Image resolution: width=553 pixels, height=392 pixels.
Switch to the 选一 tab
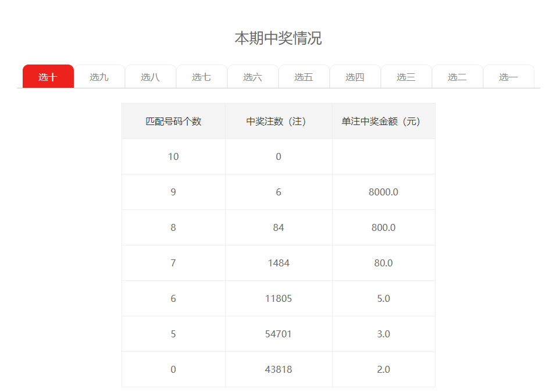[x=509, y=77]
